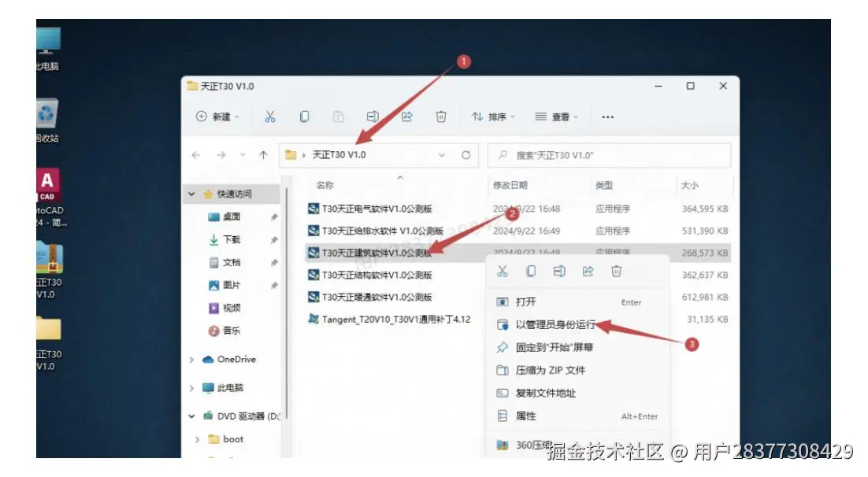Choose 打开 in the context menu

577,302
